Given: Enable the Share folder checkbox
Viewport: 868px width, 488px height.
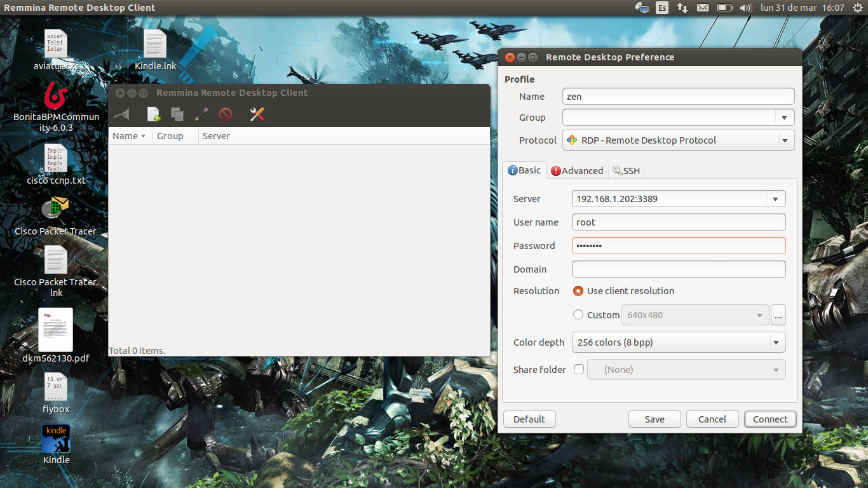Looking at the screenshot, I should tap(578, 369).
